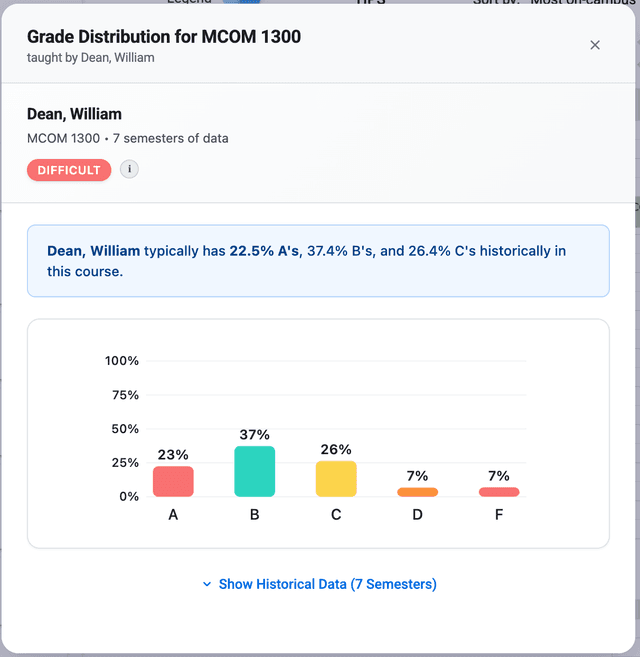Image resolution: width=640 pixels, height=657 pixels.
Task: Click the x-axis label F
Action: pyautogui.click(x=499, y=515)
